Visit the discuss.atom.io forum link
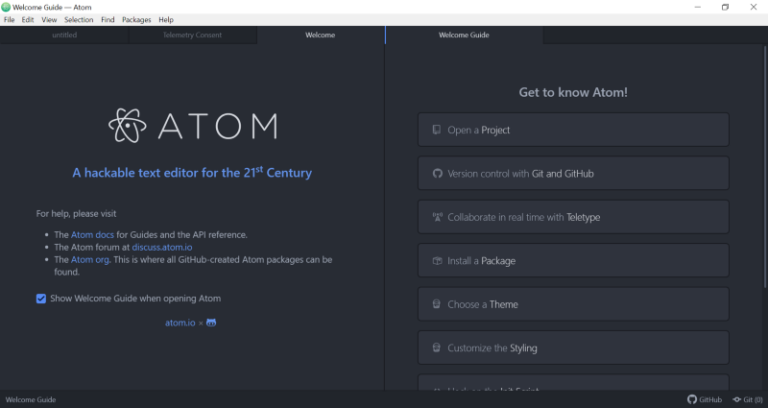The height and width of the screenshot is (408, 768). (162, 247)
